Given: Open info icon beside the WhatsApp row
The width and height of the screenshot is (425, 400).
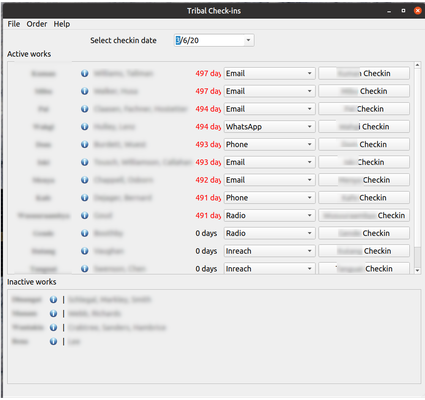Looking at the screenshot, I should click(85, 127).
